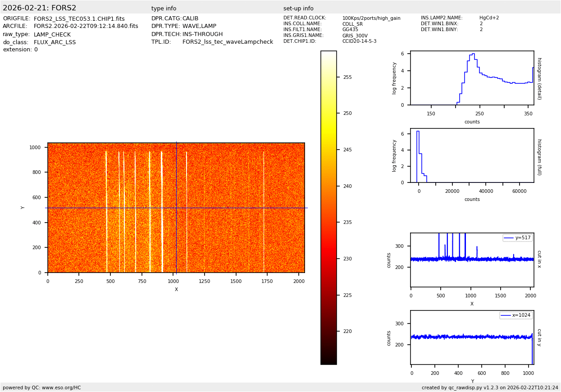Click the set-up info section header

pyautogui.click(x=298, y=9)
